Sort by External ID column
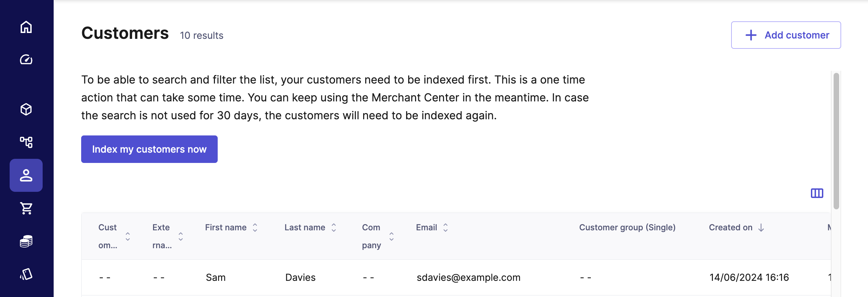 tap(181, 236)
